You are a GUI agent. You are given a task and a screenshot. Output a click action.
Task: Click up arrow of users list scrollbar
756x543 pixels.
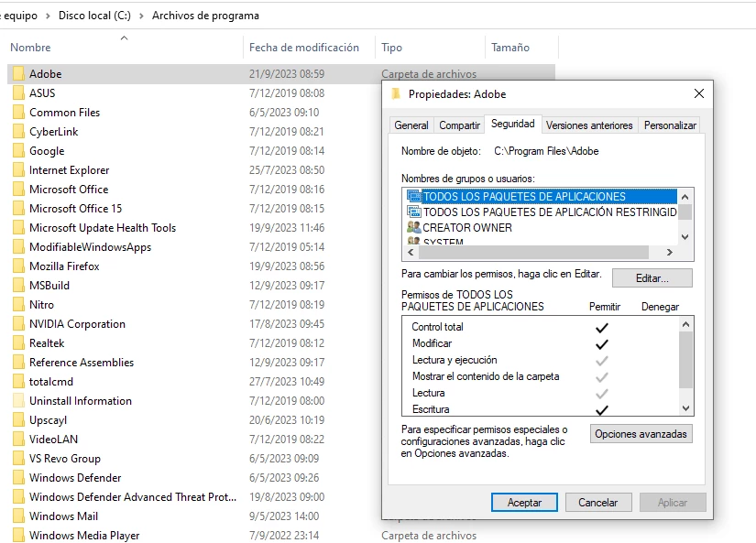(685, 196)
